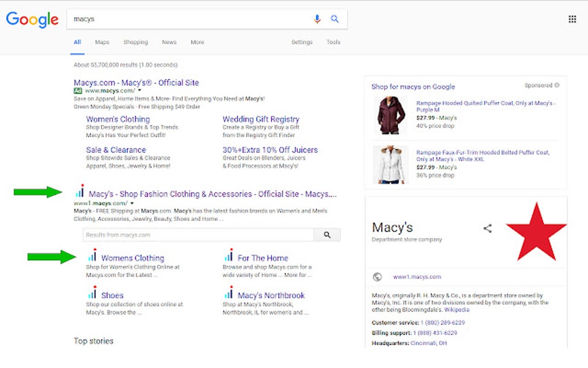Image resolution: width=588 pixels, height=368 pixels.
Task: Switch to the Shopping tab
Action: pos(135,42)
